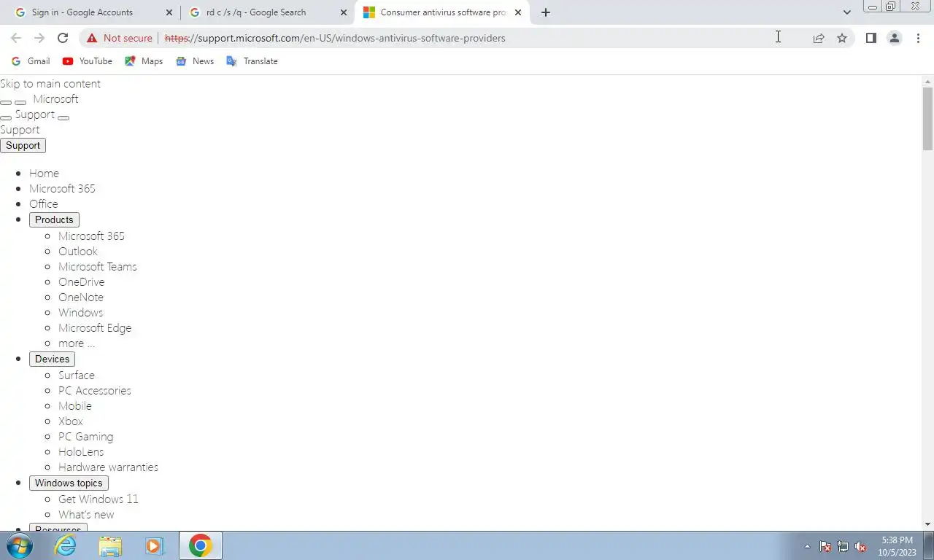Viewport: 934px width, 560px height.
Task: Open the Chrome profile avatar
Action: pos(894,38)
